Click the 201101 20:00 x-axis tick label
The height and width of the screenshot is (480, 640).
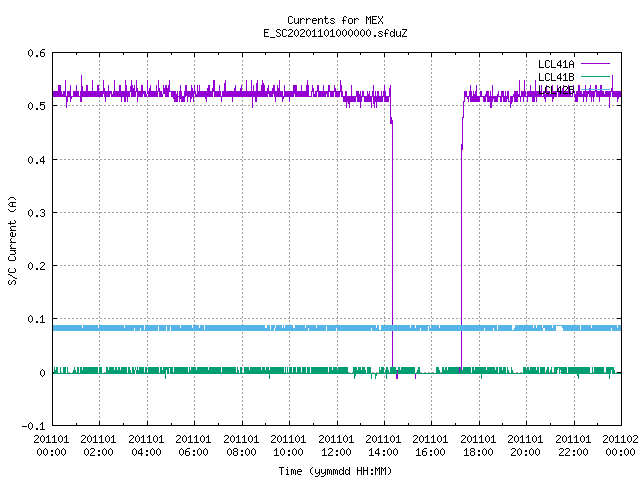(x=526, y=446)
